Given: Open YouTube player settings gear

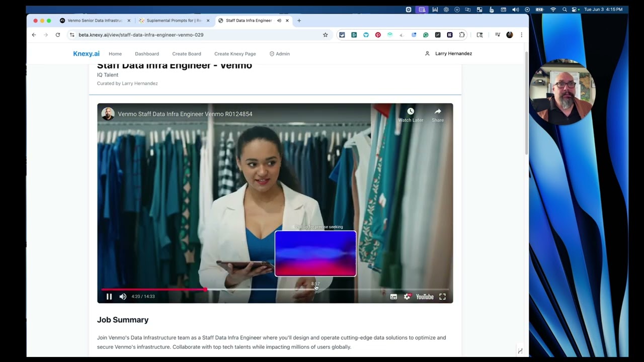Looking at the screenshot, I should tap(407, 297).
